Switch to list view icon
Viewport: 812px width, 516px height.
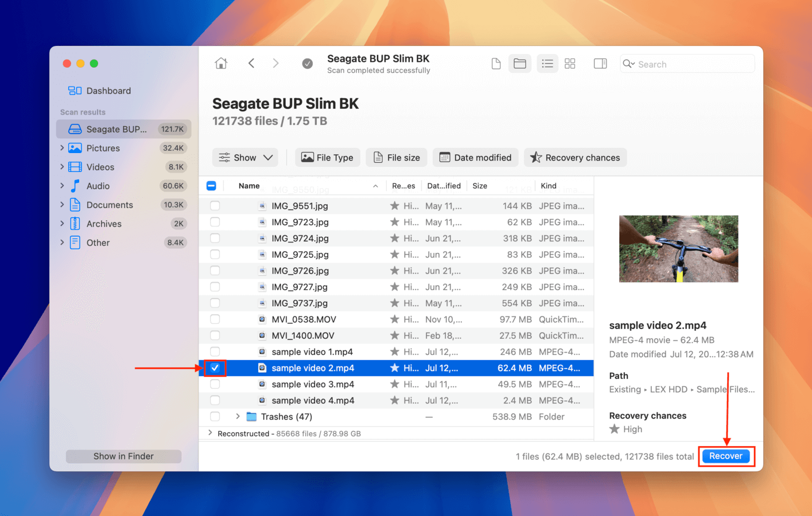tap(547, 64)
